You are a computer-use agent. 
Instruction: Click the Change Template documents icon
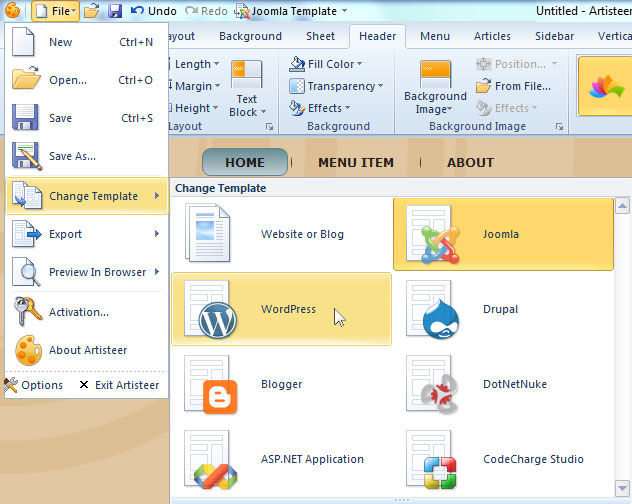tap(27, 196)
